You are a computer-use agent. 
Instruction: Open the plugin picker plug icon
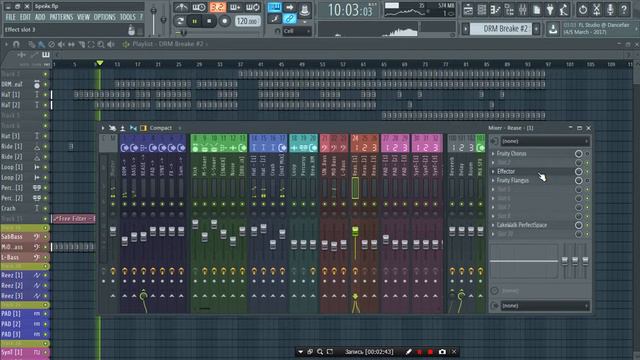(x=550, y=10)
